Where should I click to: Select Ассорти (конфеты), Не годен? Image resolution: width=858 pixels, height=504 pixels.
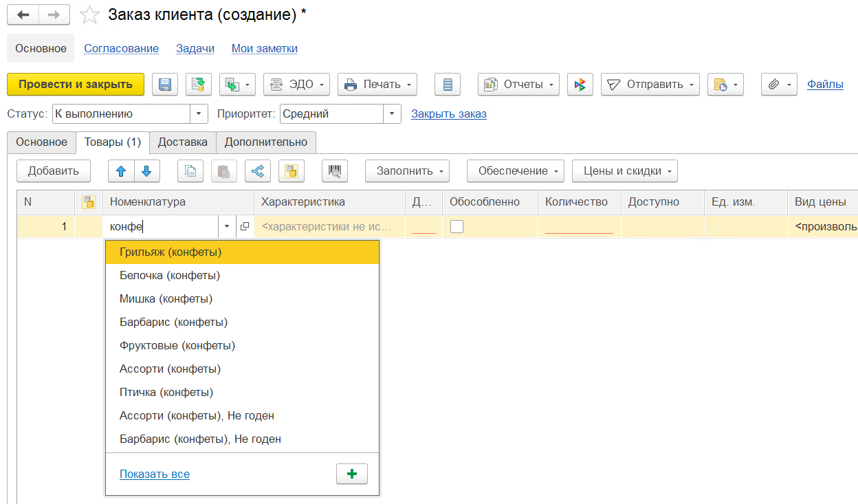tap(242, 415)
